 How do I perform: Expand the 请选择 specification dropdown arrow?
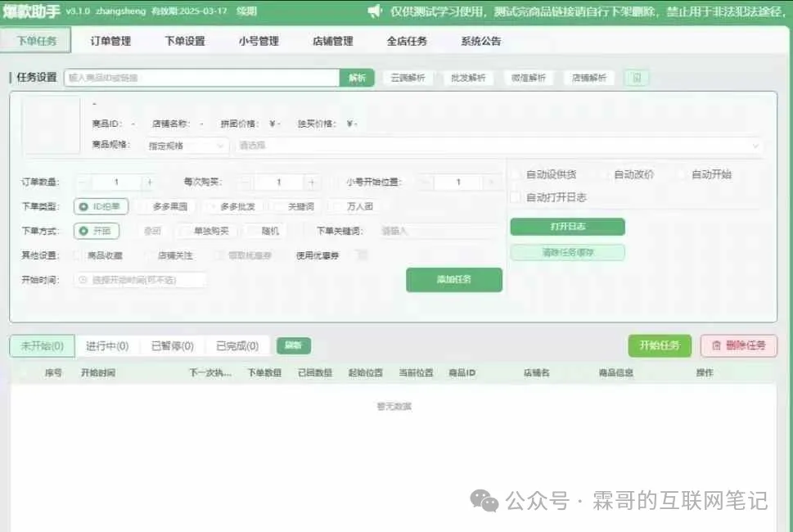[755, 146]
